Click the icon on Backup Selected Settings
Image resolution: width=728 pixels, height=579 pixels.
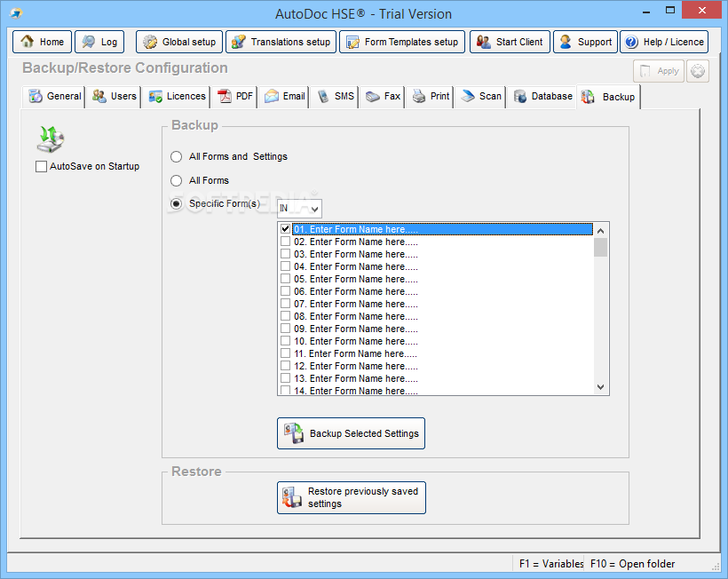tap(294, 433)
